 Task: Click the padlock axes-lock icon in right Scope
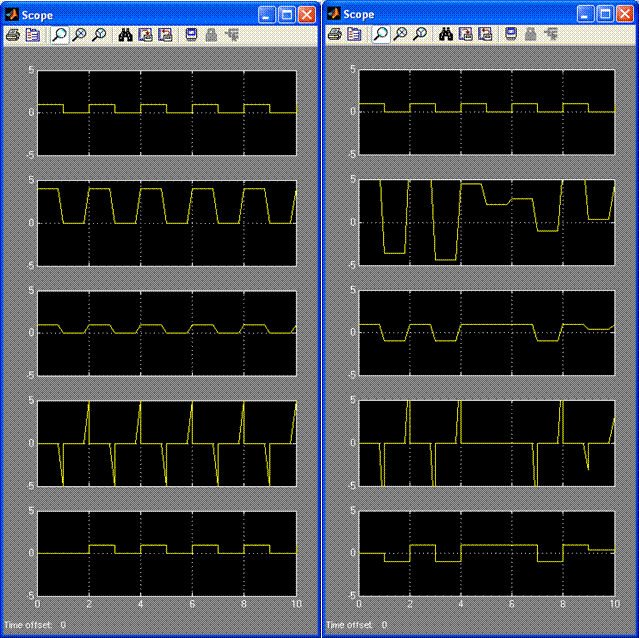coord(531,34)
